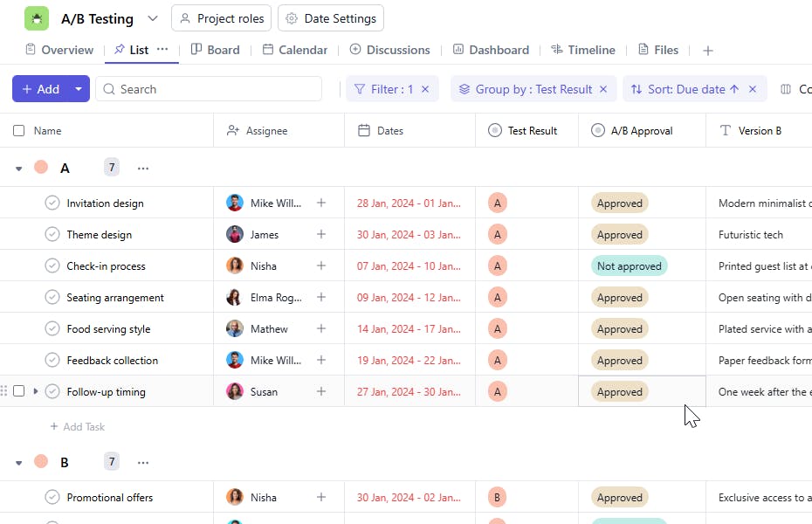812x524 pixels.
Task: Add assignee to Theme design task
Action: click(321, 234)
